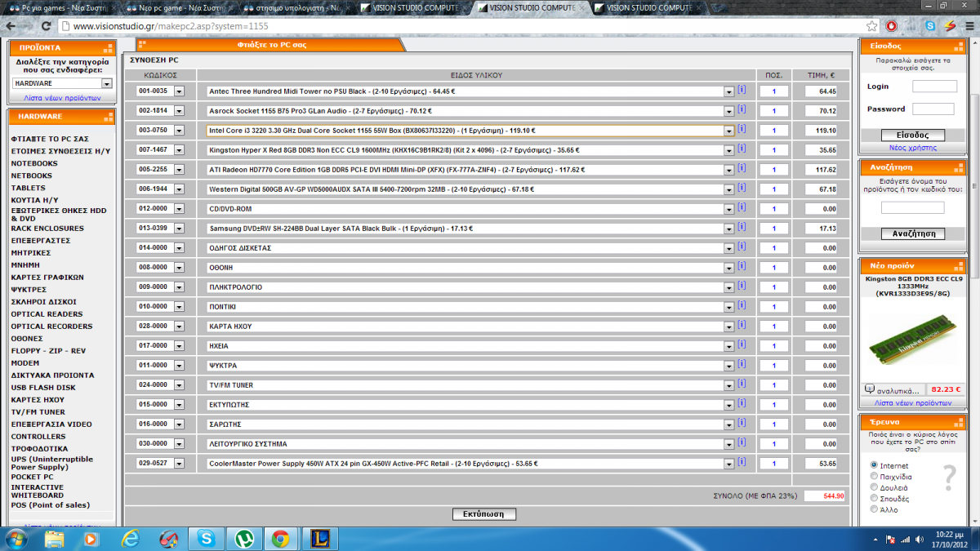Click the Password input field
The image size is (980, 551).
coord(933,109)
